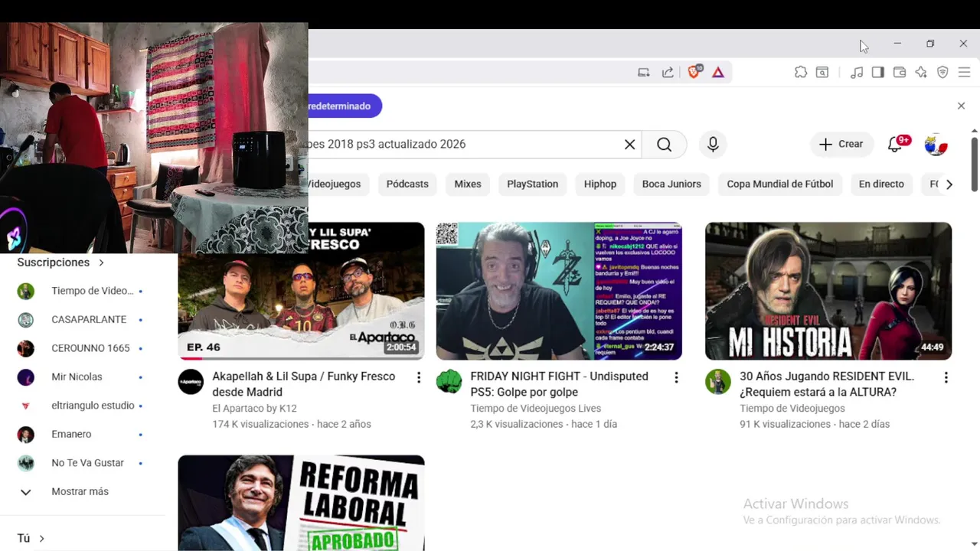Expand the Suscripciones section chevron
Image resolution: width=980 pixels, height=551 pixels.
[x=101, y=262]
